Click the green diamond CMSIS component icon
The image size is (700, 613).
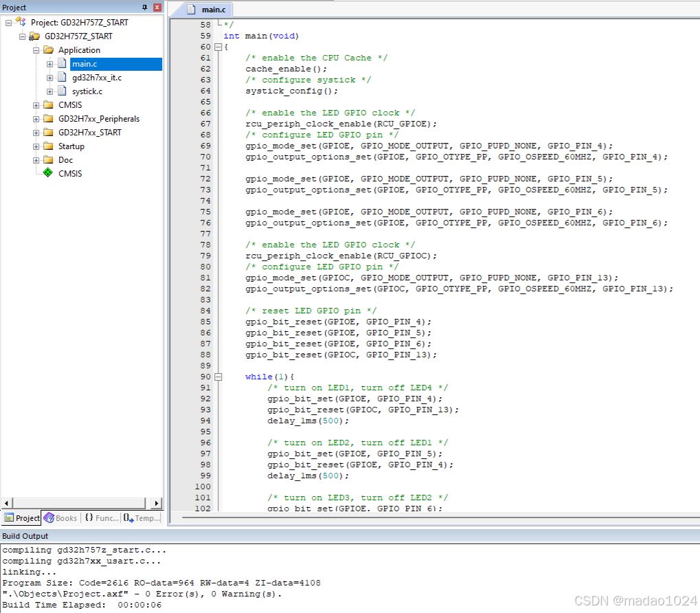pos(48,172)
